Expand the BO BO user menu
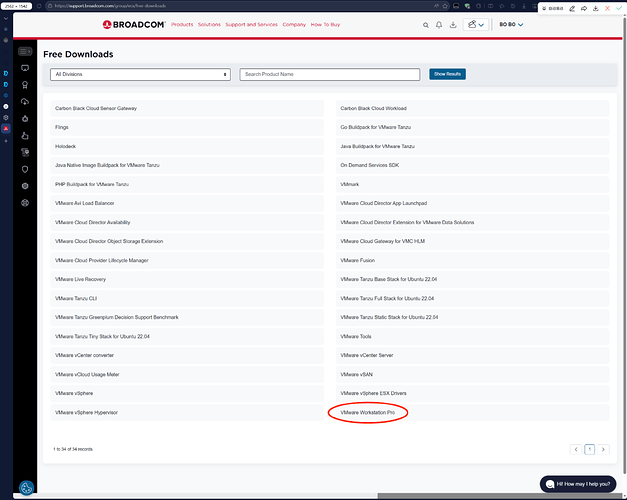This screenshot has height=500, width=627. [x=511, y=25]
